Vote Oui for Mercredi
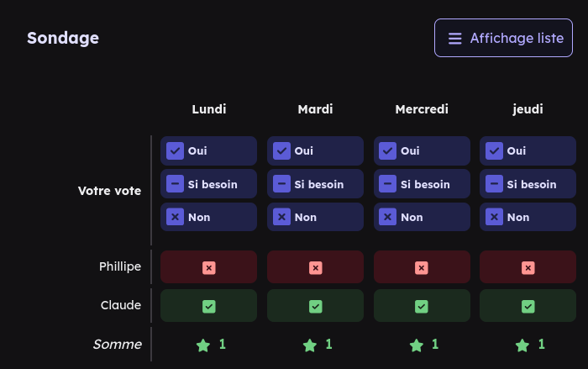The image size is (588, 369). 421,151
